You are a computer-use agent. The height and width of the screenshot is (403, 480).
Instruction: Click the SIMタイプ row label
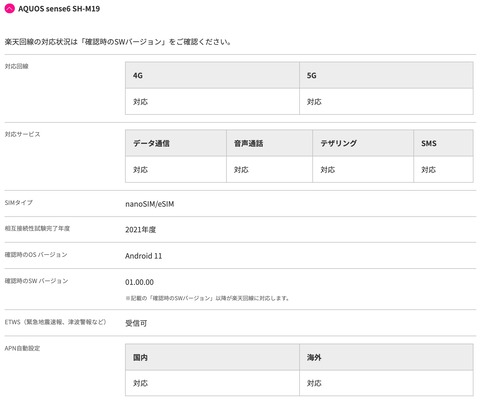pos(19,202)
